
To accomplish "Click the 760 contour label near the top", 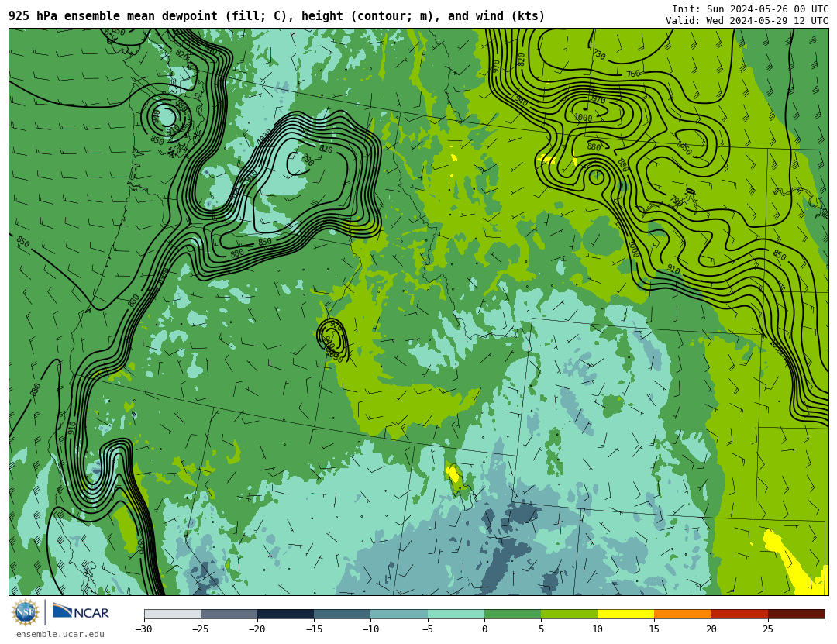I will (x=633, y=74).
